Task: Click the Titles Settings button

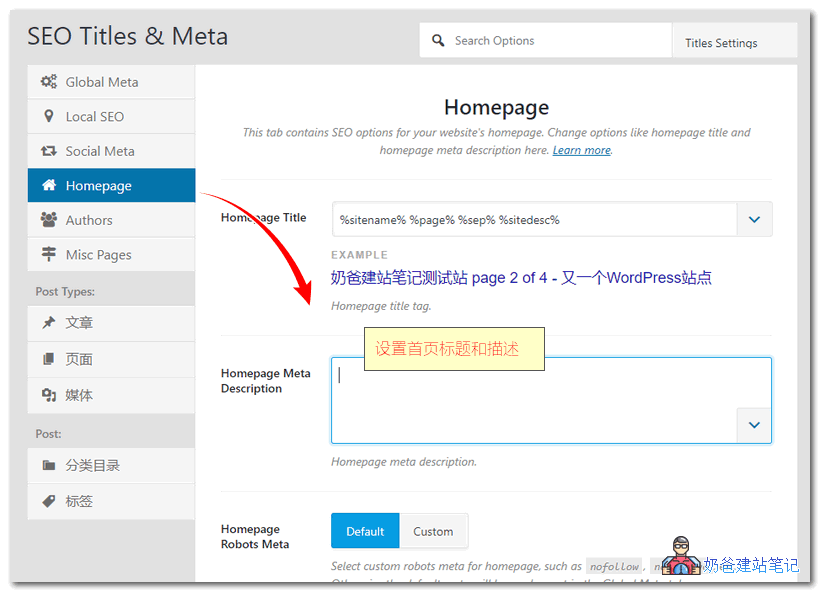Action: 721,43
